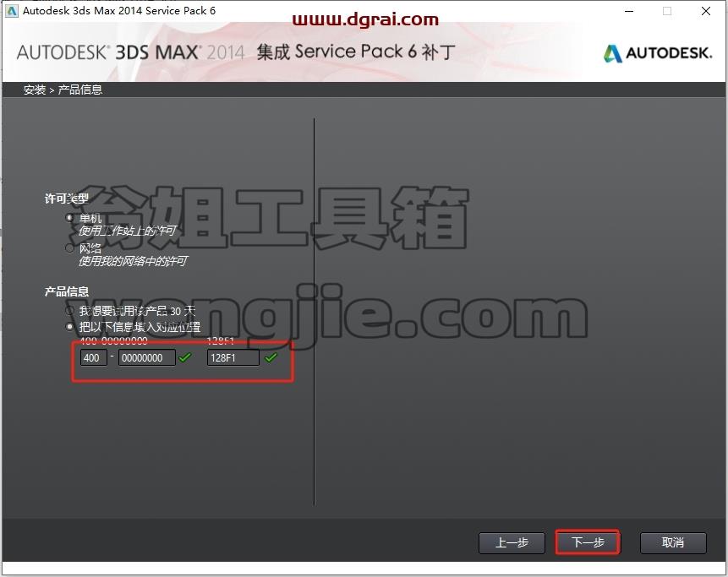This screenshot has height=577, width=728.
Task: Select 把以下信息填入对应位置 product information option
Action: coord(69,327)
